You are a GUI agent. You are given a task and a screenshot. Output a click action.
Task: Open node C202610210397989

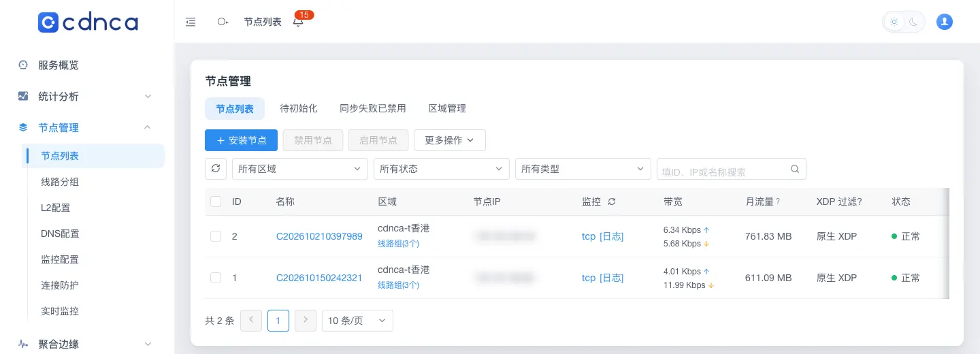(x=319, y=236)
